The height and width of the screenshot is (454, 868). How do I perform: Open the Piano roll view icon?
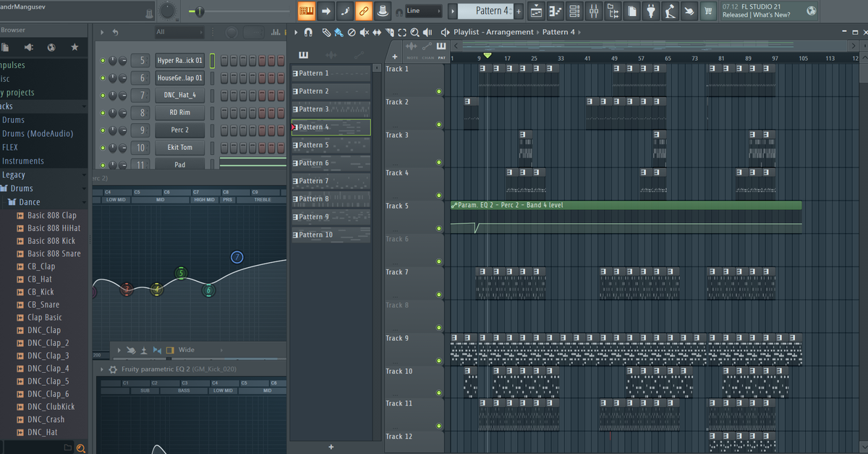pos(556,11)
